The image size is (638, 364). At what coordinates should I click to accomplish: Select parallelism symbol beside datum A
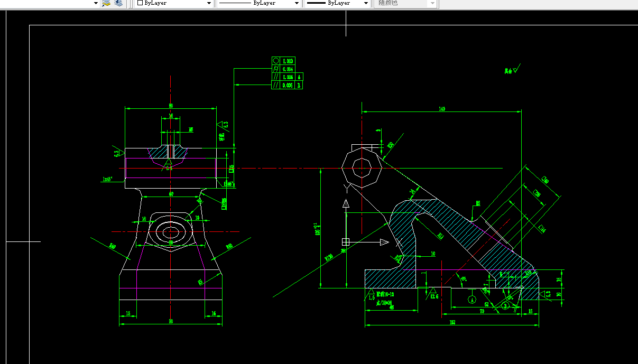(x=275, y=77)
